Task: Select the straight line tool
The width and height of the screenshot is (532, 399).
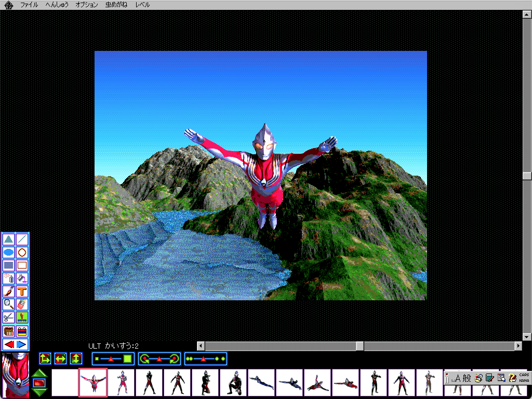Action: point(22,240)
